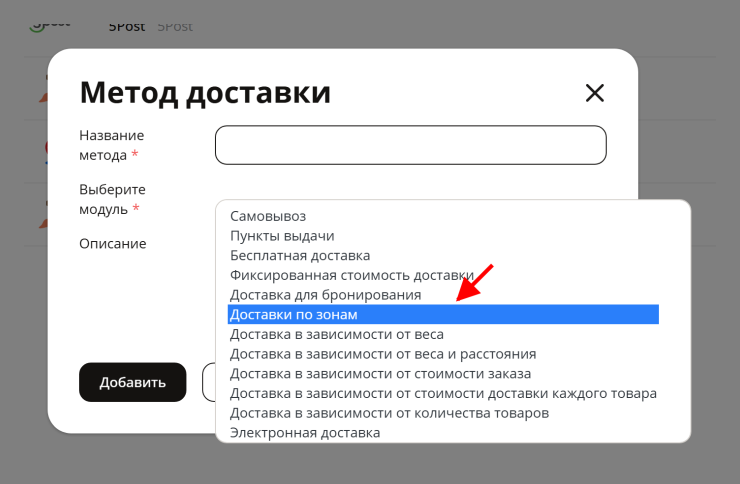Choose delivery by стоимости доставки каждого товара

pos(443,393)
